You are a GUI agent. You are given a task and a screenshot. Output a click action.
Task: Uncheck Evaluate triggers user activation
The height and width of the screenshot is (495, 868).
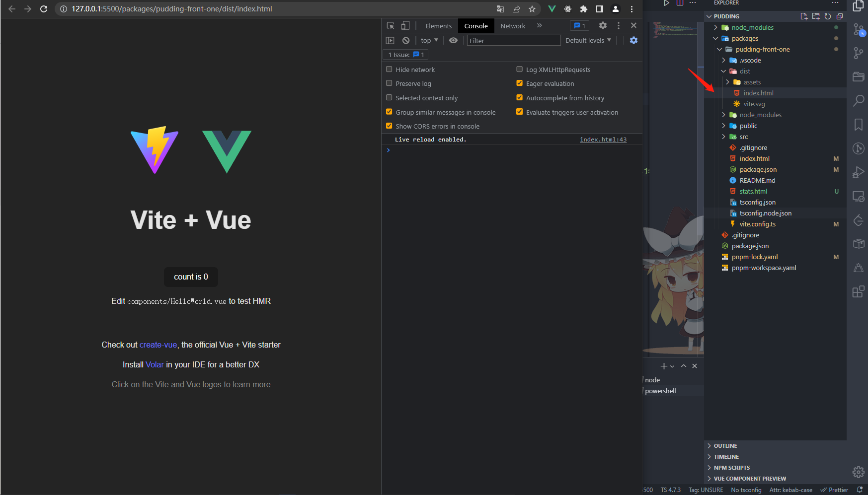point(520,112)
